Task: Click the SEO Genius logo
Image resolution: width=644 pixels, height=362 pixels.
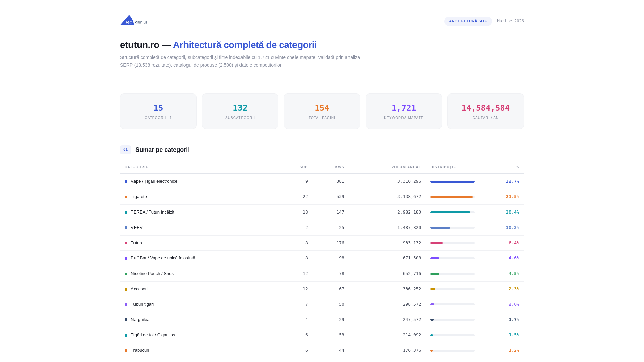Action: tap(133, 20)
